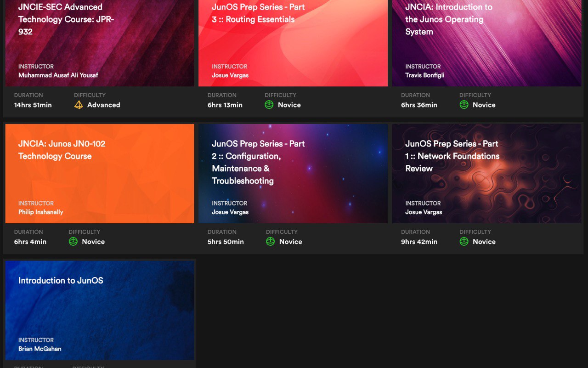Click Novice icon under Travis Bonfigli's course
This screenshot has width=588, height=368.
click(464, 105)
